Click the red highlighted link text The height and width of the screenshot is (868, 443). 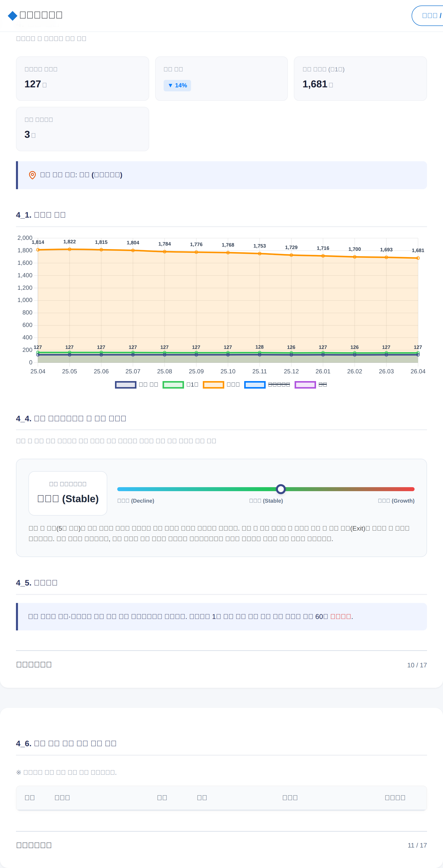coord(340,616)
